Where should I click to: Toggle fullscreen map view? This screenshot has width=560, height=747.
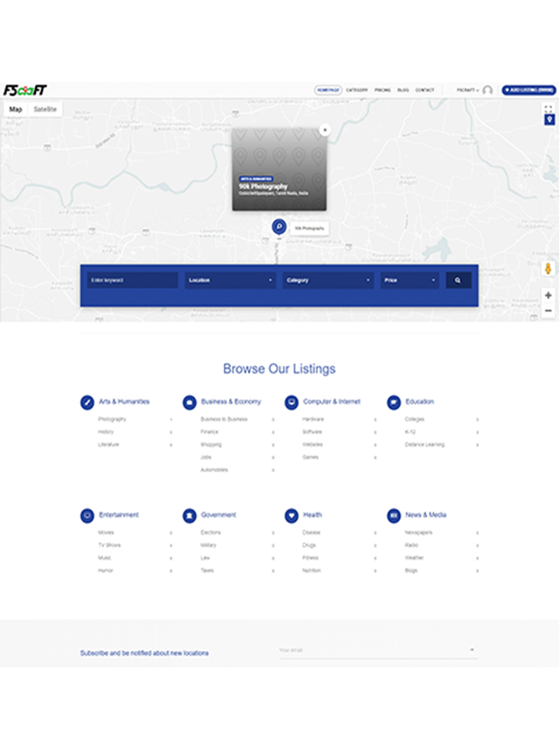click(549, 108)
